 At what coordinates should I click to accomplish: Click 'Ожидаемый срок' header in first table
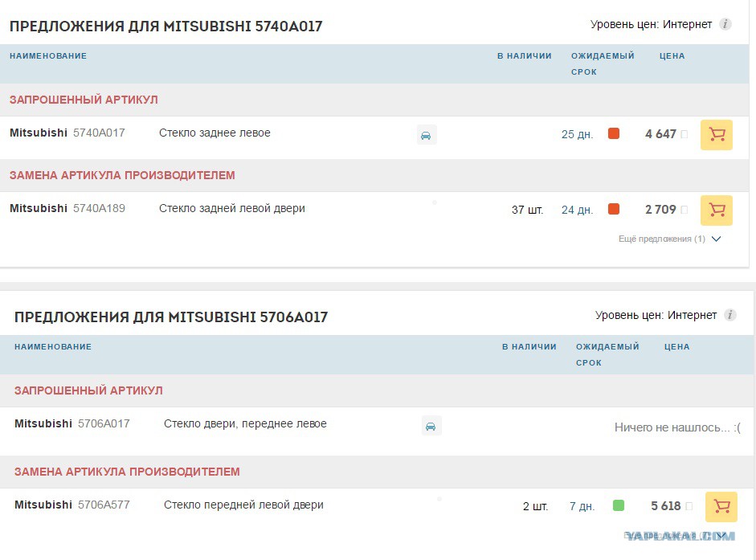coord(603,63)
